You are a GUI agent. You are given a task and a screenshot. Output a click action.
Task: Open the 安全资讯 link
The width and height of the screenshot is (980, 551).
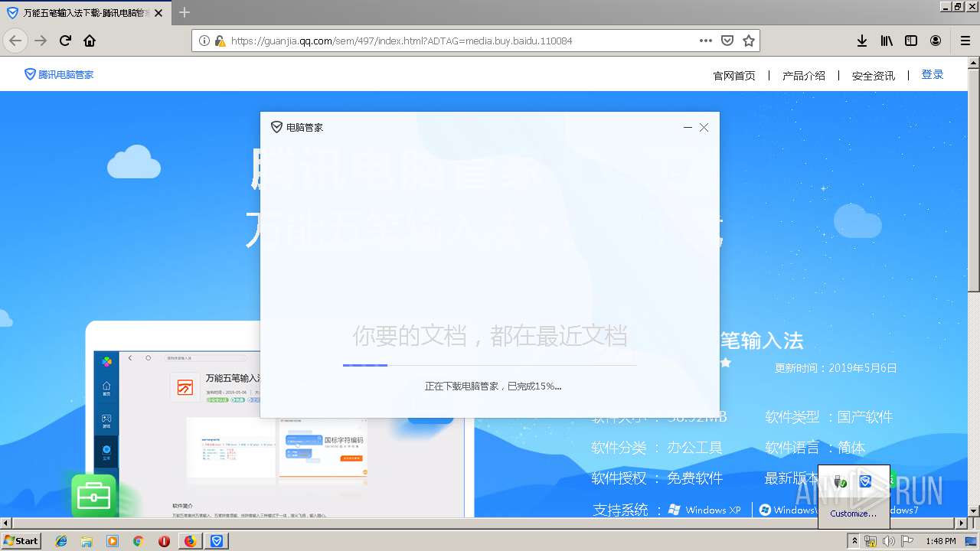(x=874, y=75)
